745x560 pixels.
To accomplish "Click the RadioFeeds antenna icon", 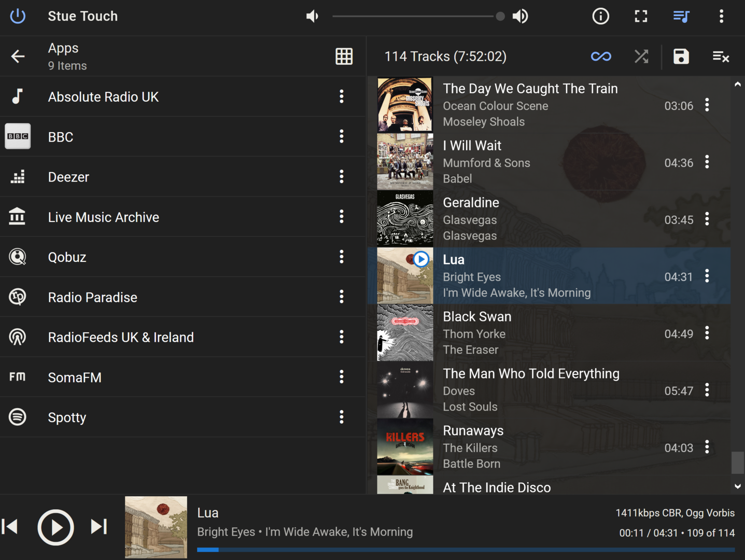I will coord(18,337).
